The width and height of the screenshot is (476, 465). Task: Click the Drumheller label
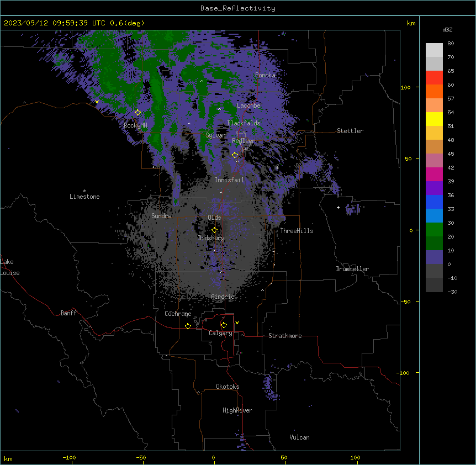pos(352,269)
